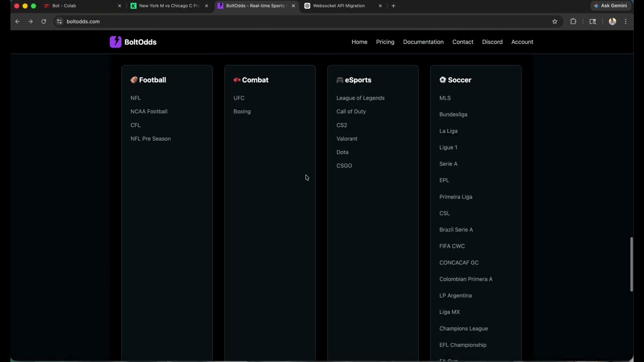Go to the Contact page
The height and width of the screenshot is (362, 644).
462,42
